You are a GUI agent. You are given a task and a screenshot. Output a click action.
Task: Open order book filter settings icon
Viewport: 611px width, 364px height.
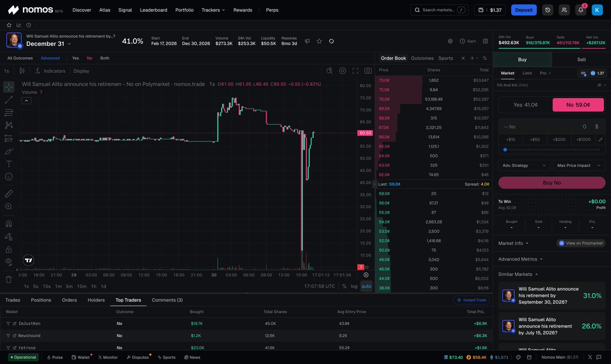pos(485,58)
